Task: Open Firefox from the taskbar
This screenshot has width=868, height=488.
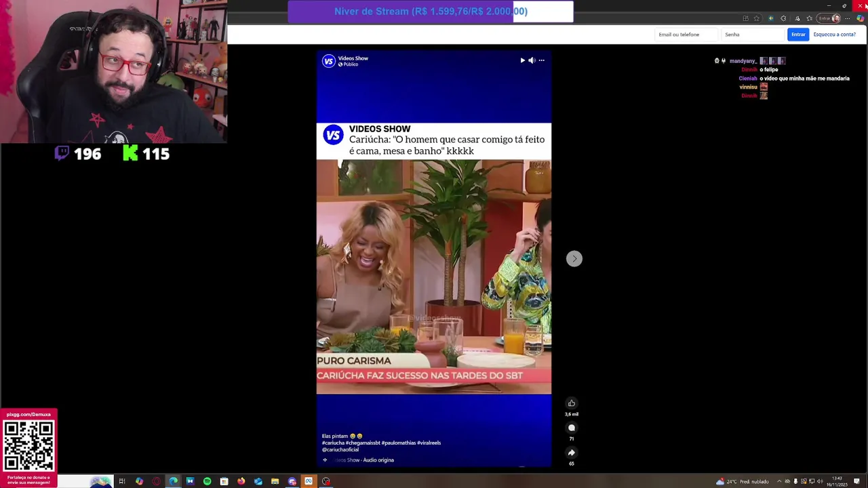Action: point(241,481)
